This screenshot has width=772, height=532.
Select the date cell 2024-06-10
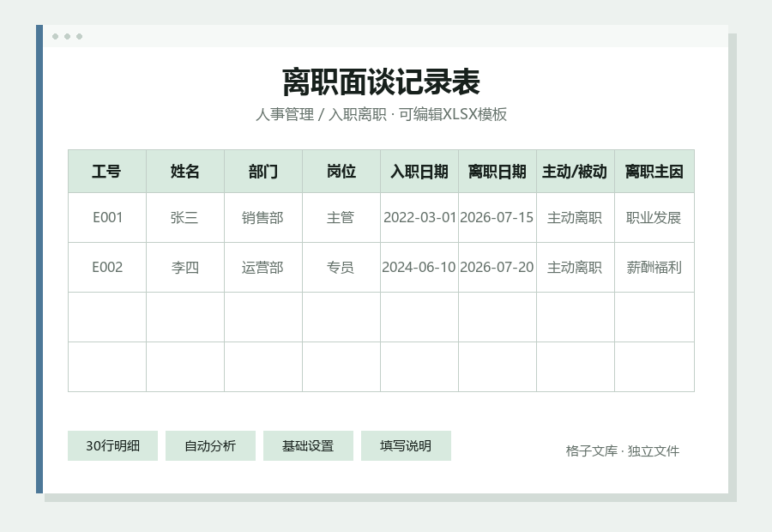coord(419,268)
